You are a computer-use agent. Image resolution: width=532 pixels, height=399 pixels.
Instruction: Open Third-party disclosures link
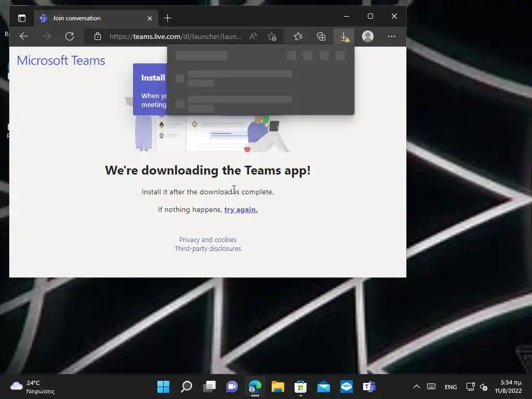pos(208,248)
